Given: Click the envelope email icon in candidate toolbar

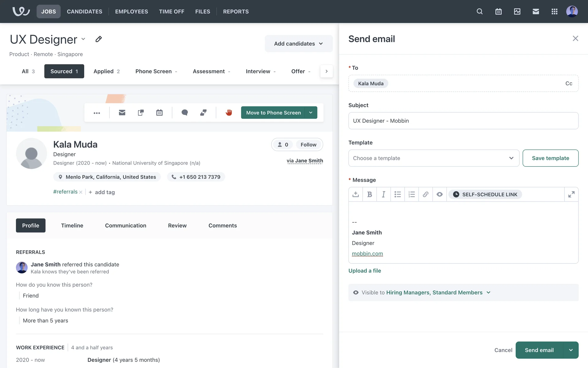Looking at the screenshot, I should click(122, 113).
